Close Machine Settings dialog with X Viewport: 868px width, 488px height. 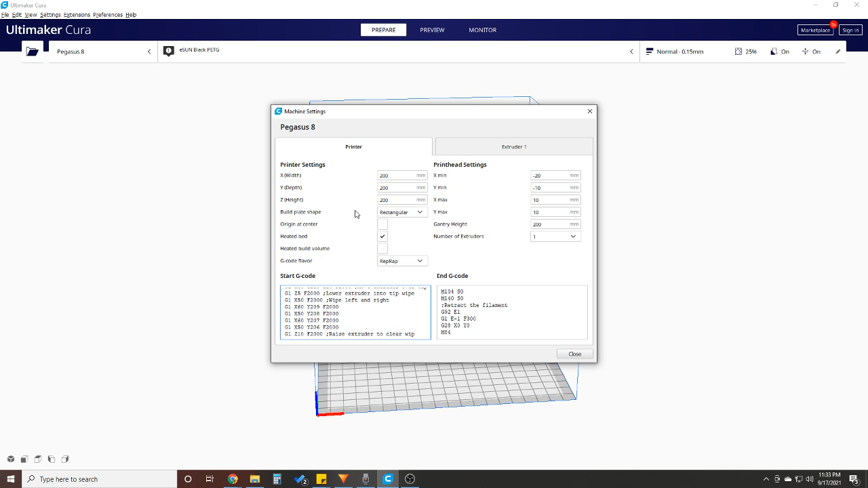click(x=590, y=111)
